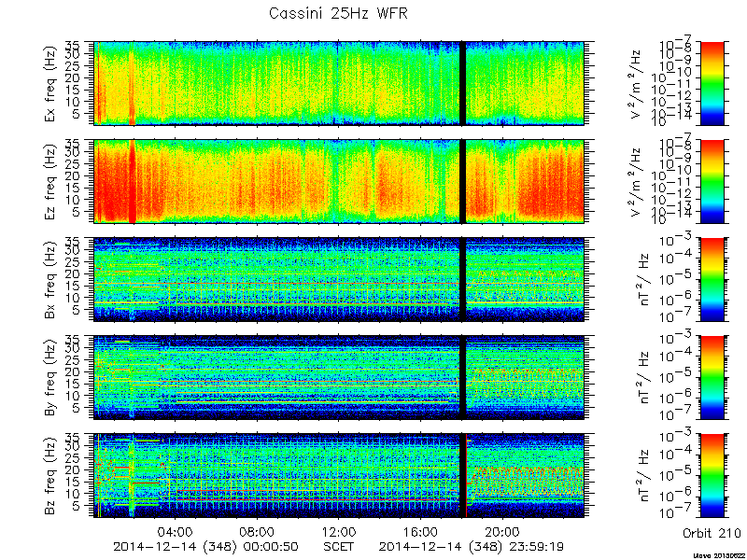Click the red vertical line in Bz panel
The width and height of the screenshot is (747, 560).
point(466,476)
